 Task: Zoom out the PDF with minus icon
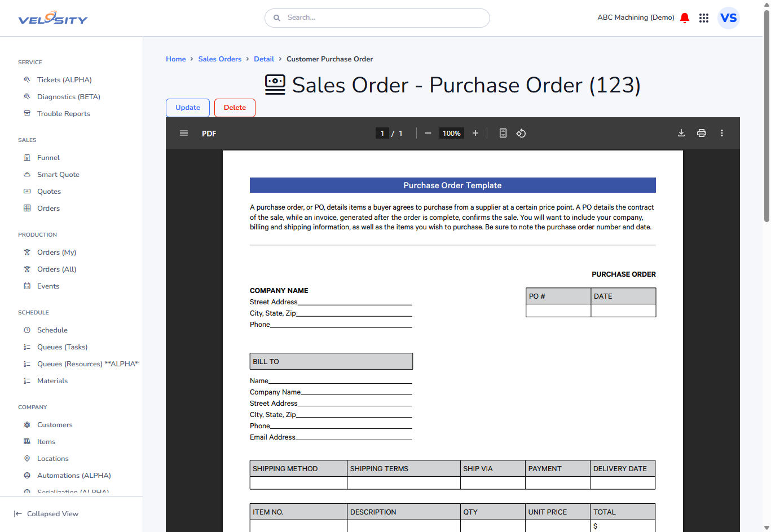428,133
